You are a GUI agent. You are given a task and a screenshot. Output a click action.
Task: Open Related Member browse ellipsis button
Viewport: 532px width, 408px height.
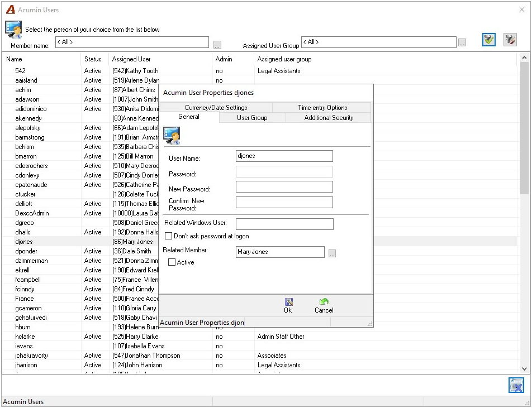[332, 253]
